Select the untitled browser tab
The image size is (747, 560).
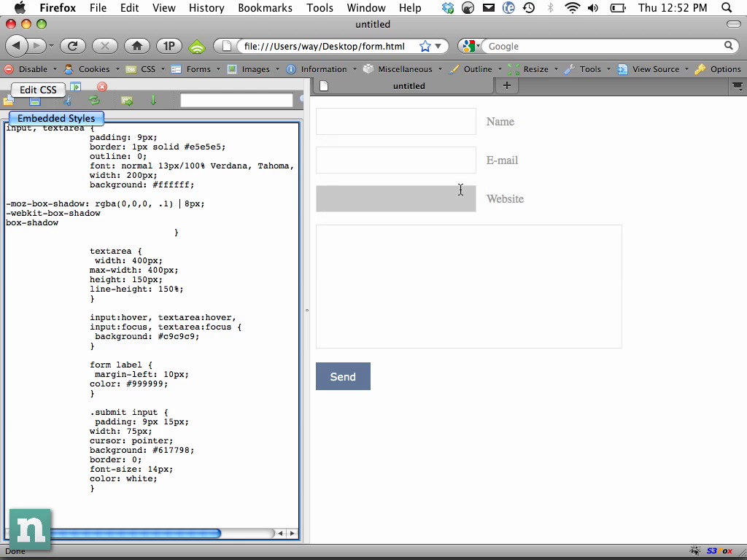(x=403, y=86)
